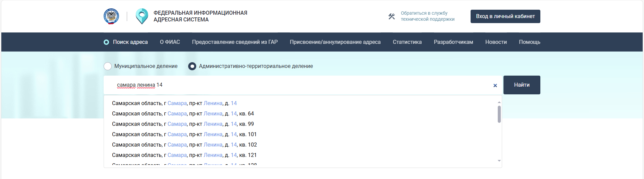
Task: Open the О ФИАС menu item
Action: point(170,42)
